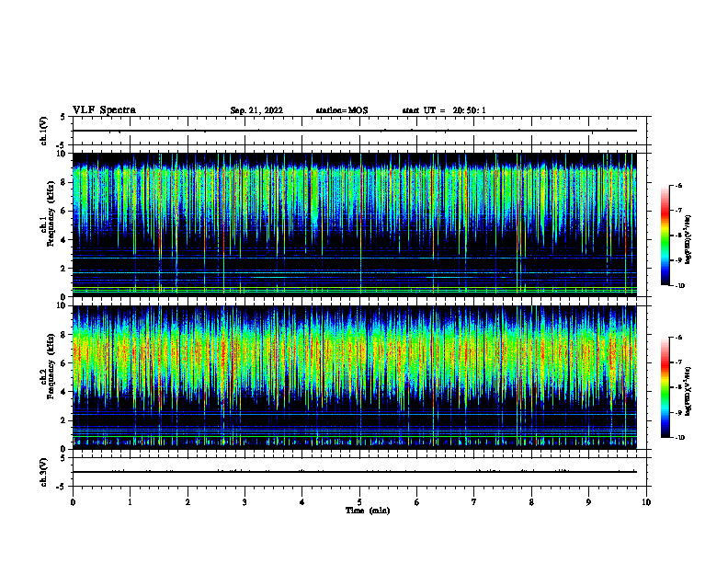Click the "-9" label on ch.2 colorbar
The image size is (728, 563).
coord(678,412)
